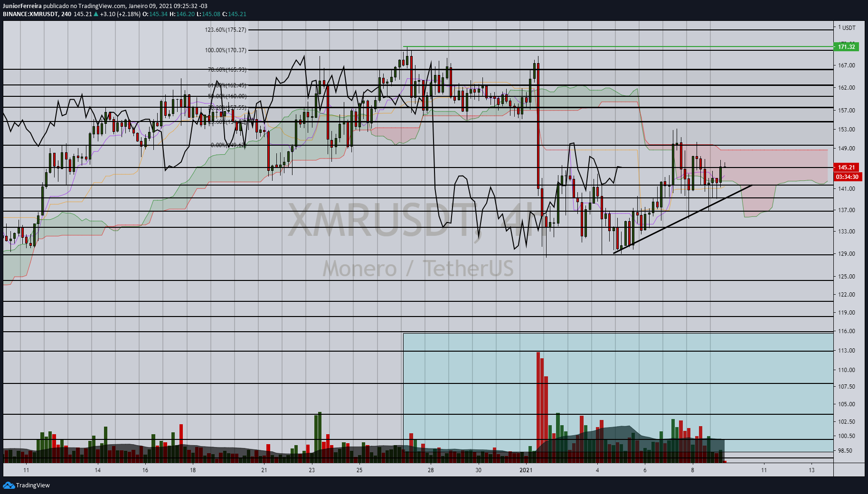Screen dimensions: 868x494
Task: Select the 100.00%(170.37) Fibonacci label
Action: (x=226, y=50)
